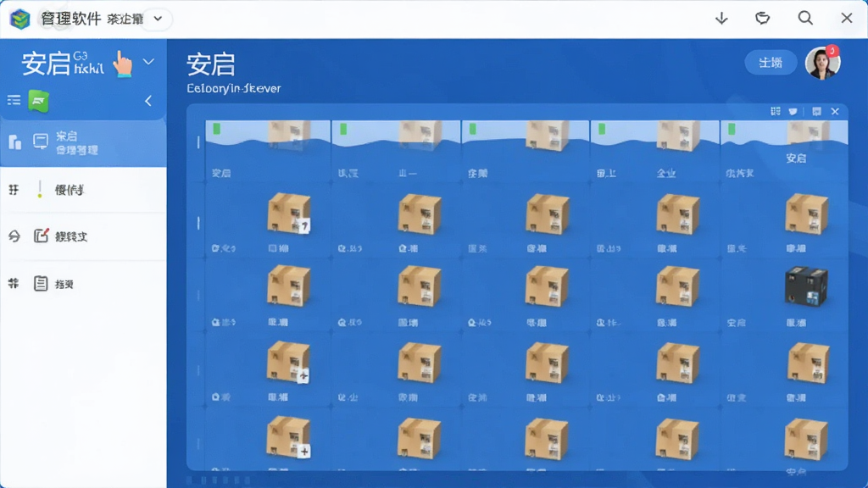Select the cardboard box with the arrow badge
This screenshot has height=488, width=868.
tap(288, 362)
